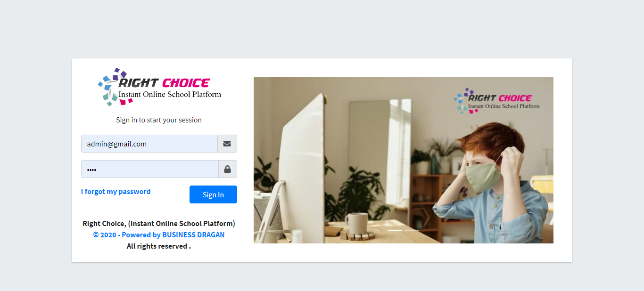Click the padlock icon beside the password field
644x291 pixels.
(x=227, y=169)
